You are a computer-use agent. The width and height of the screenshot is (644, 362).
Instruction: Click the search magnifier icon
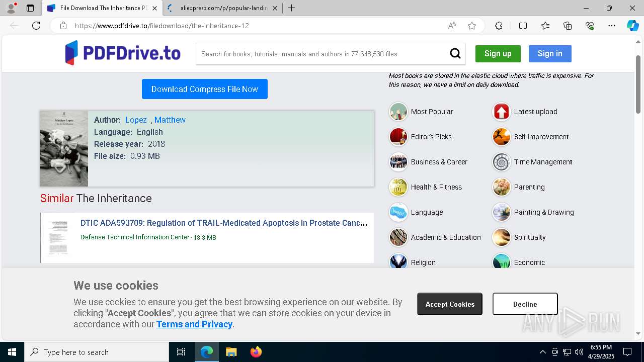click(x=455, y=54)
